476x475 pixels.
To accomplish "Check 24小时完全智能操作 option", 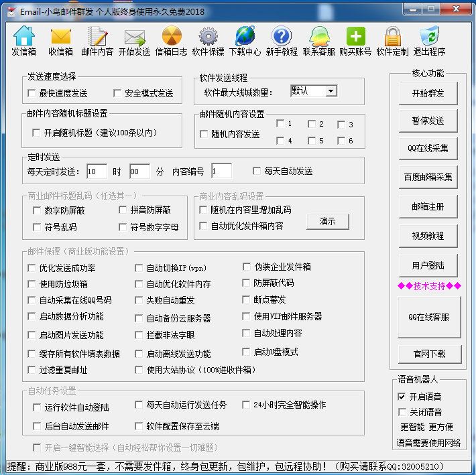I will pyautogui.click(x=246, y=405).
